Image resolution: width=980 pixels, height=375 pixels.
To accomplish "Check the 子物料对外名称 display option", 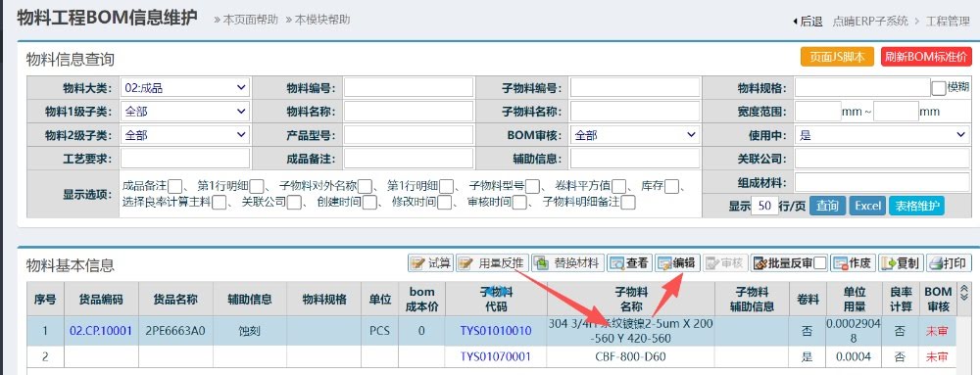I will [365, 186].
